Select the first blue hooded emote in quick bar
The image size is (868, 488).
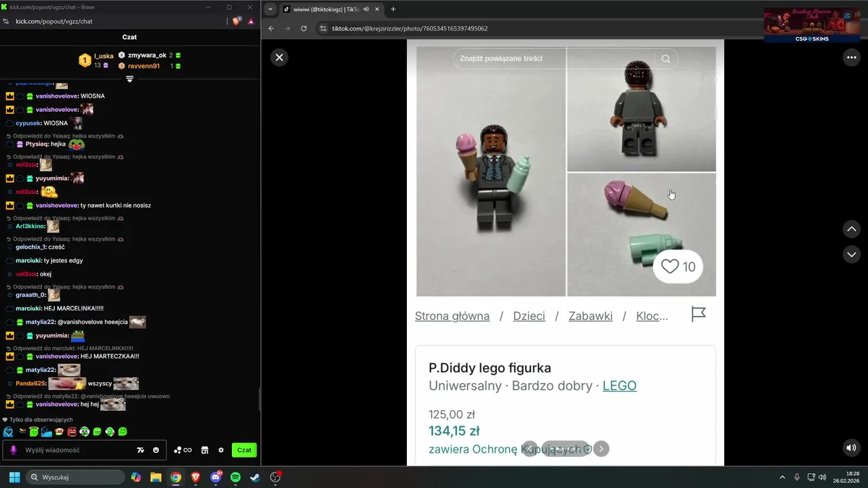pyautogui.click(x=8, y=432)
